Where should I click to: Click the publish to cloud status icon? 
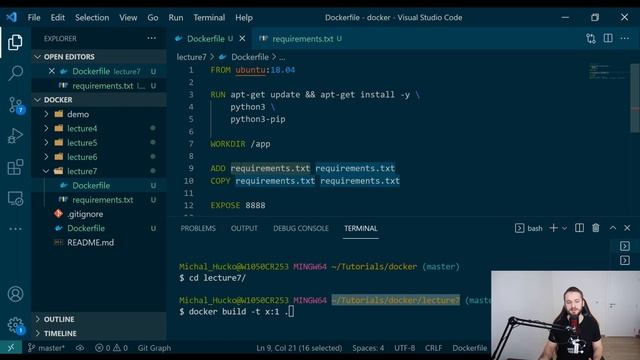(80, 348)
